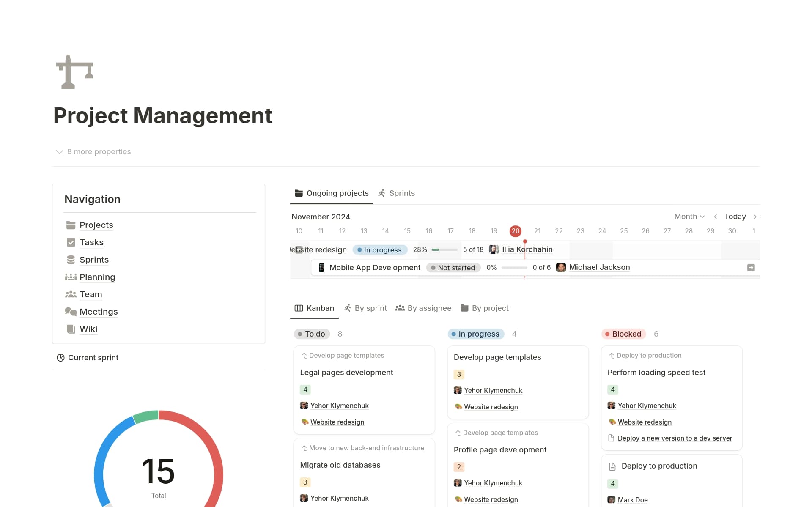The height and width of the screenshot is (507, 812).
Task: Open the Website redesign link on Legal pages card
Action: coord(337,422)
